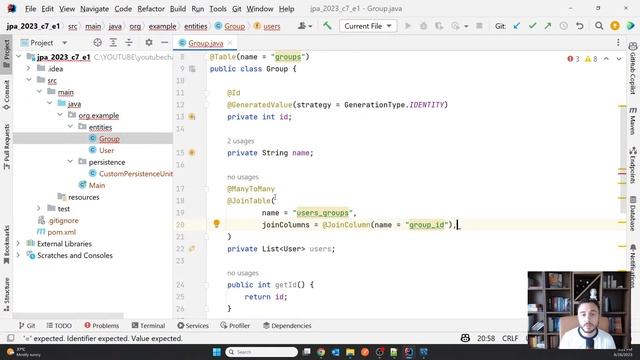The width and height of the screenshot is (640, 360).
Task: Open the TODO tool window
Action: [59, 325]
